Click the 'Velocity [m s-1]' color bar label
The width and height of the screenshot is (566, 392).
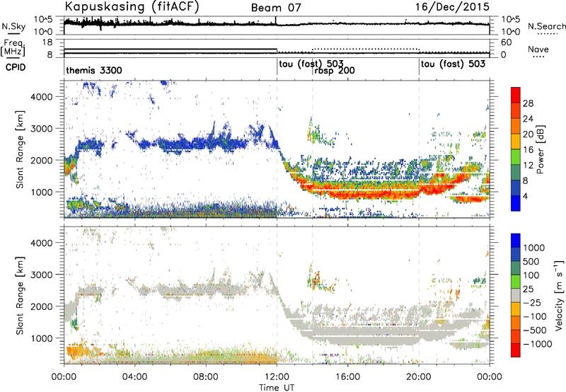(x=558, y=295)
